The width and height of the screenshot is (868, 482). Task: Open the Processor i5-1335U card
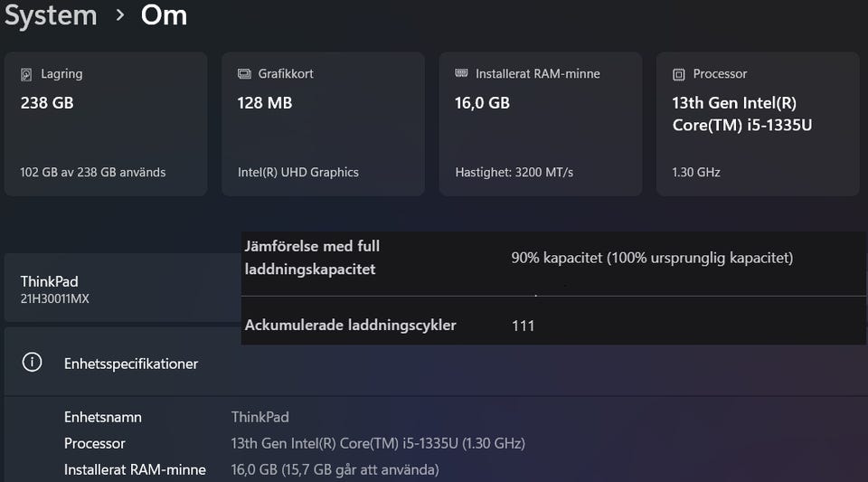pyautogui.click(x=757, y=124)
